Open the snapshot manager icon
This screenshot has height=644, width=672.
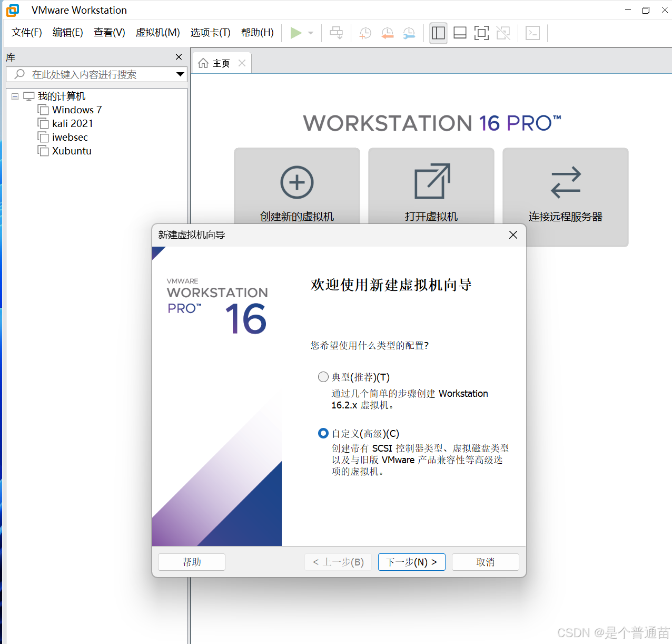tap(409, 33)
